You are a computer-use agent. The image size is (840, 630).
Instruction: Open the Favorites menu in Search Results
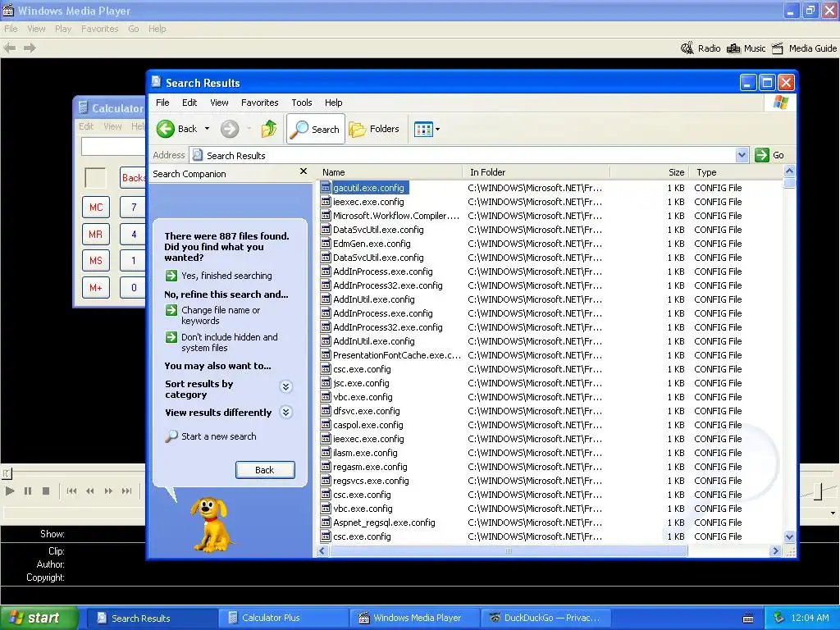click(x=259, y=103)
